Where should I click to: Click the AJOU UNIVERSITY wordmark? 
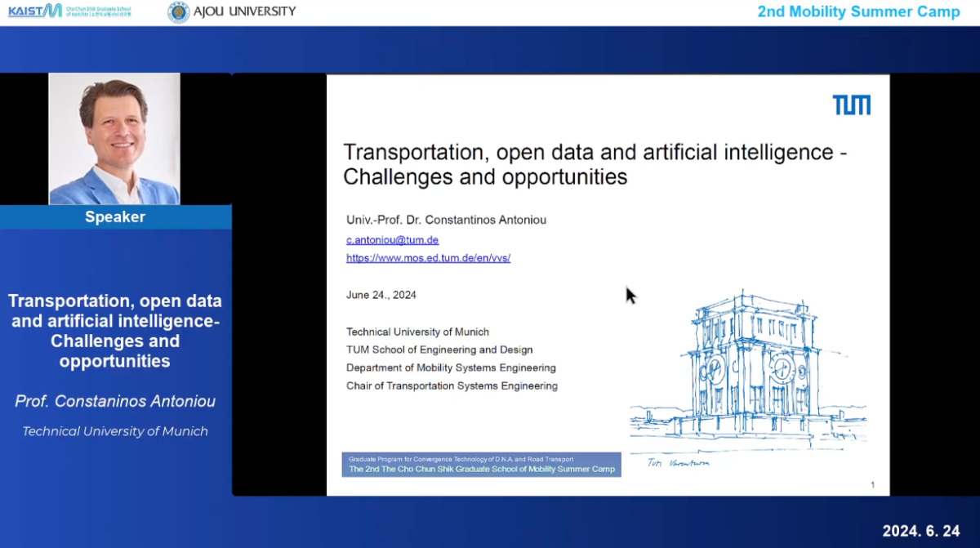tap(245, 11)
